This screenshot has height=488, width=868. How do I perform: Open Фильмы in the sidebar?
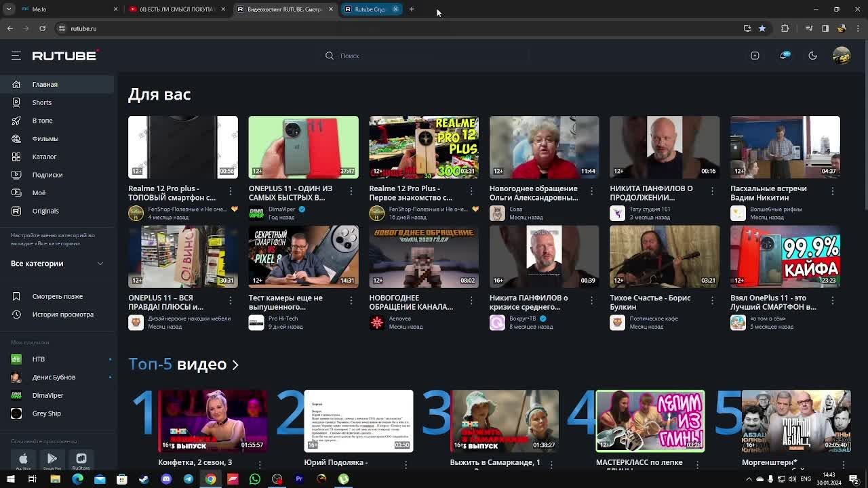click(x=57, y=138)
